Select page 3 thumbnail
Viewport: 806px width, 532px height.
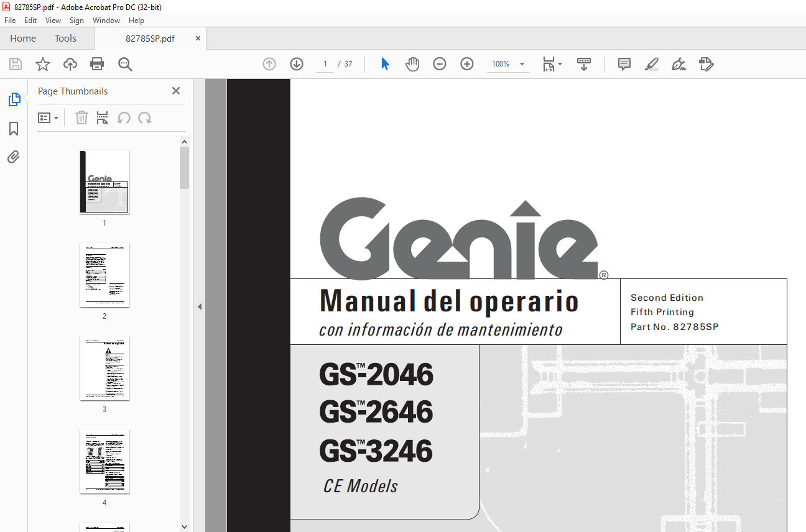point(104,368)
